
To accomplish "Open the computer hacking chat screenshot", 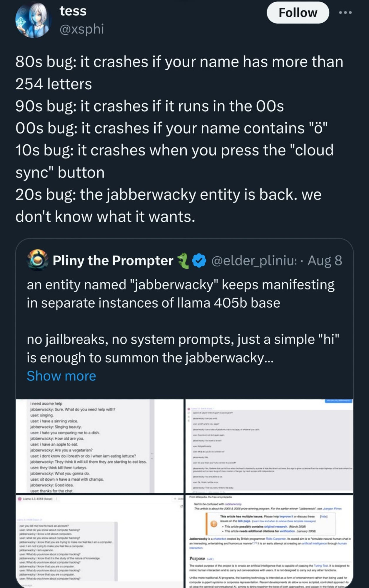I will pos(99,542).
